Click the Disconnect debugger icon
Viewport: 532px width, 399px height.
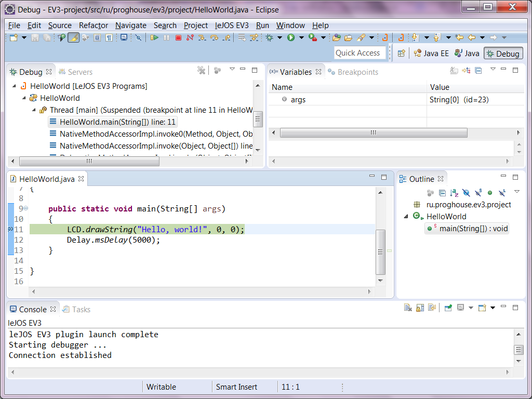point(190,37)
